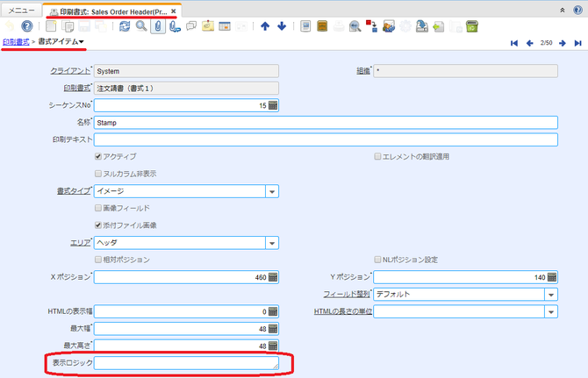Click the Zoom Across magnifier icon
Image resolution: width=588 pixels, height=378 pixels.
[x=355, y=26]
